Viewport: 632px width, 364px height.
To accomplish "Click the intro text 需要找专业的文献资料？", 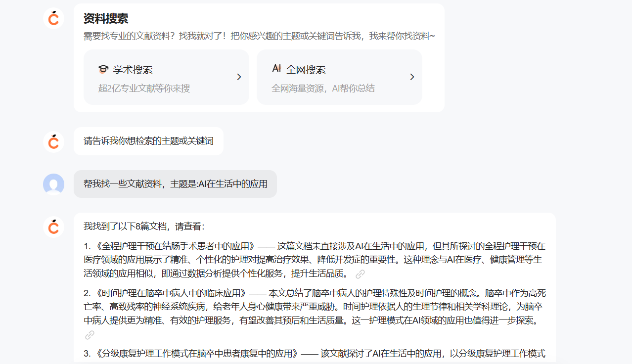I will [129, 36].
